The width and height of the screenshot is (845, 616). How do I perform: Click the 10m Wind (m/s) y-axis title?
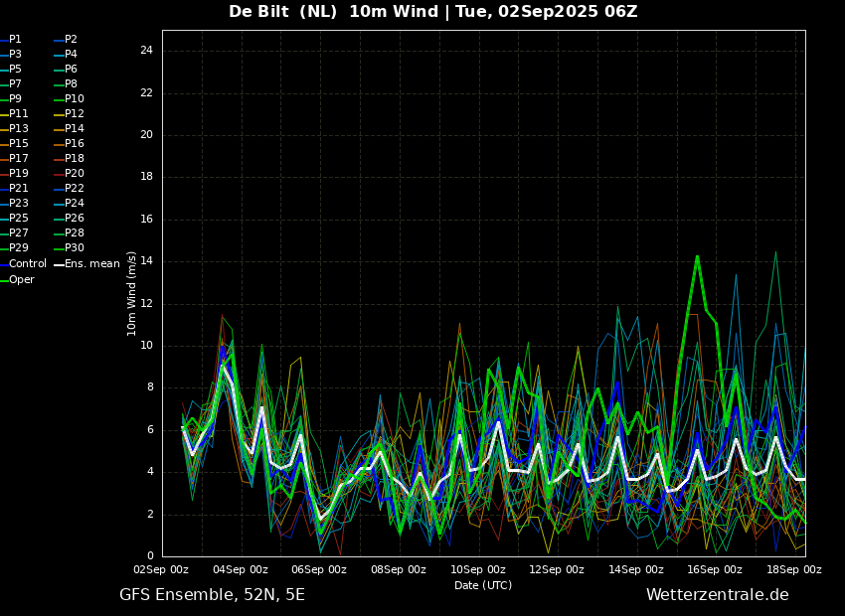click(x=131, y=293)
